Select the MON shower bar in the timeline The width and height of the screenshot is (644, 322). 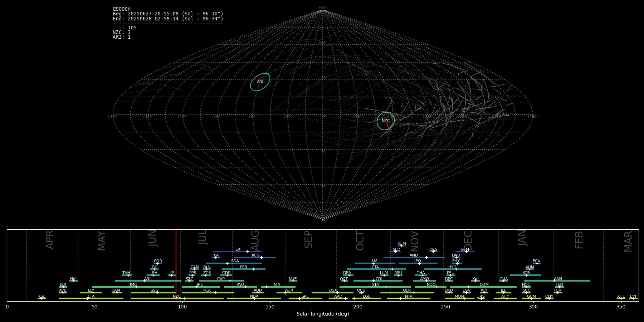[460, 298]
